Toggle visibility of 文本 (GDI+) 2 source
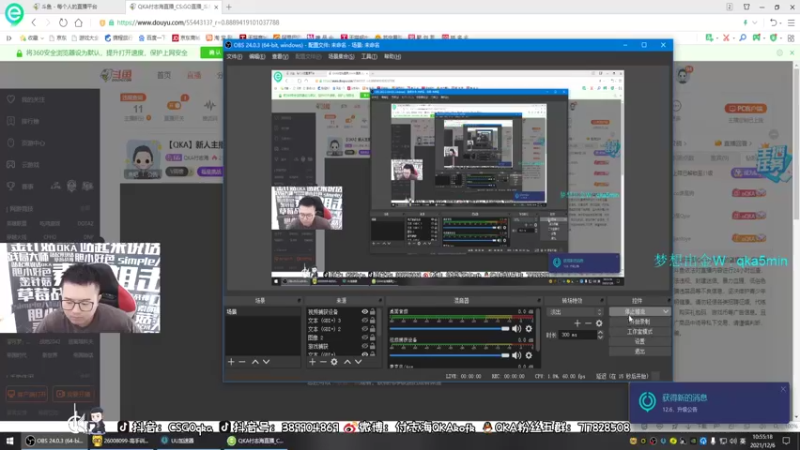This screenshot has height=450, width=800. (x=364, y=329)
